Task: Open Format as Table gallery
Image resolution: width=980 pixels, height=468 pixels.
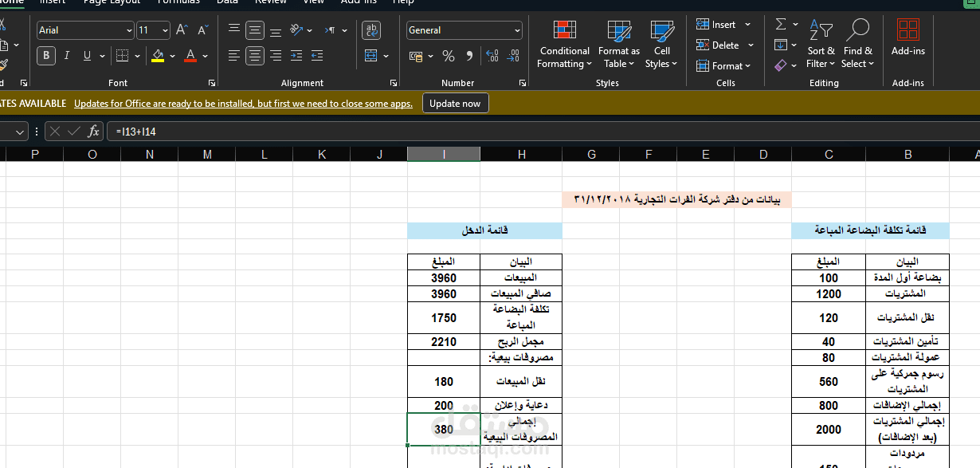Action: point(619,45)
